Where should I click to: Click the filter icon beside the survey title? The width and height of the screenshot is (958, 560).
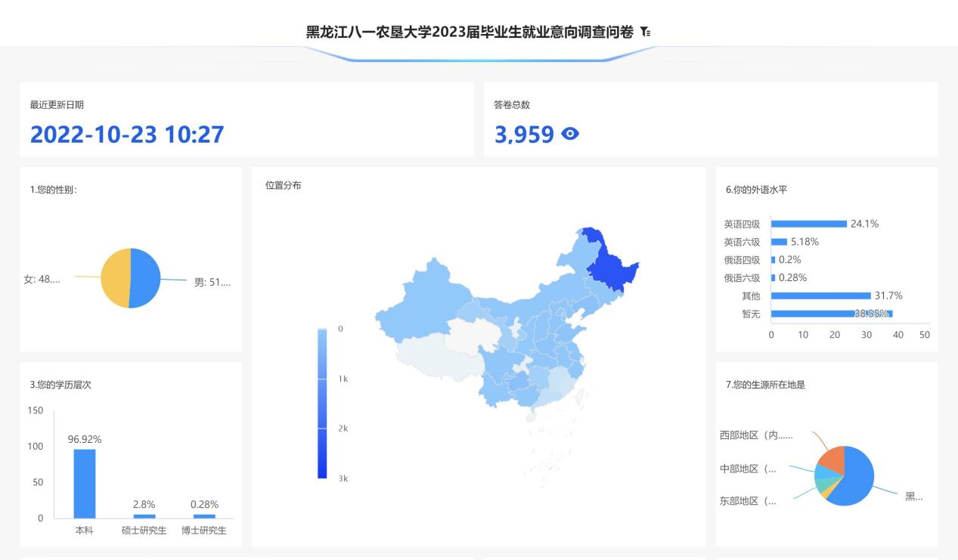tap(645, 32)
